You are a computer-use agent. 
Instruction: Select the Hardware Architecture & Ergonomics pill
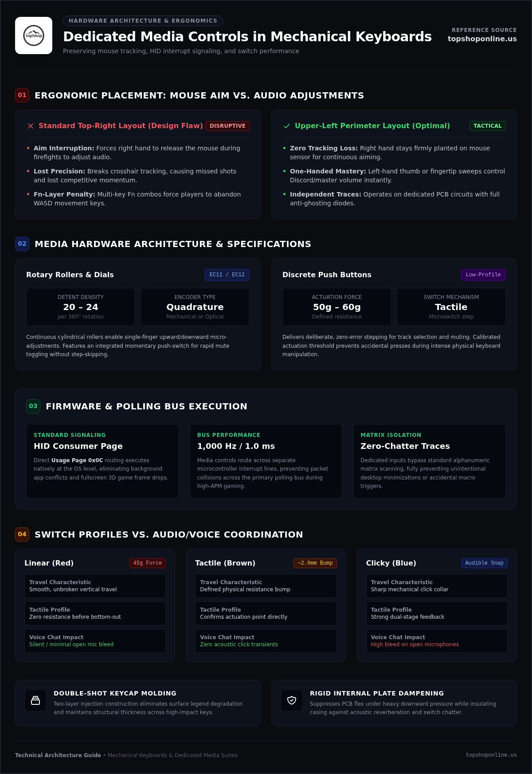[143, 21]
